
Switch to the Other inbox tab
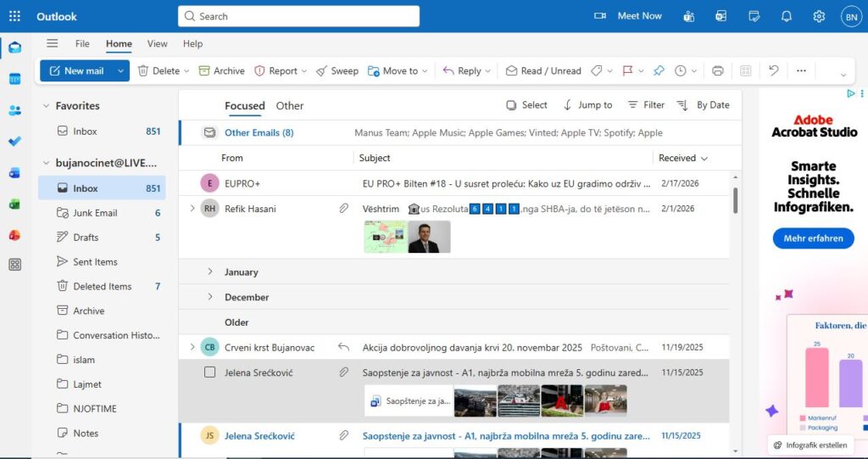pyautogui.click(x=290, y=106)
